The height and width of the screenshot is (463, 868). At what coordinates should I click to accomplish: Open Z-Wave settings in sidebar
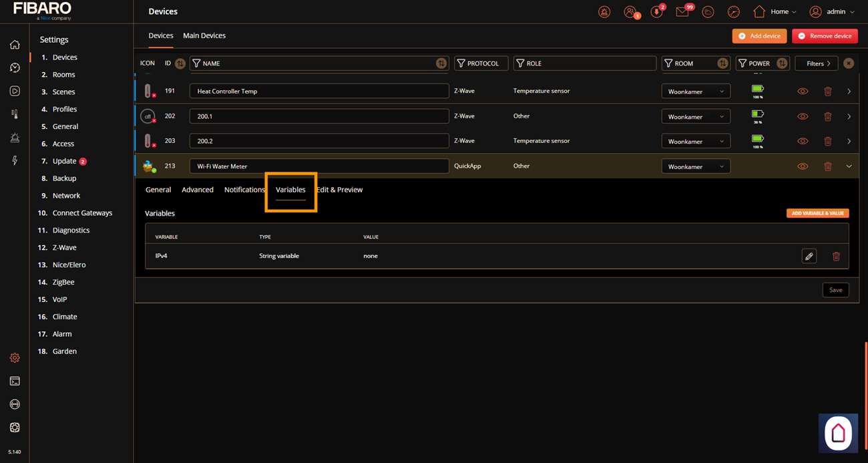point(64,247)
